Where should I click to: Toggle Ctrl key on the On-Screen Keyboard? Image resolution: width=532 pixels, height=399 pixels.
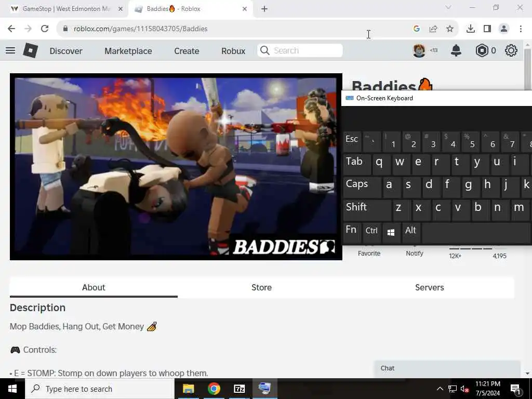click(x=371, y=232)
